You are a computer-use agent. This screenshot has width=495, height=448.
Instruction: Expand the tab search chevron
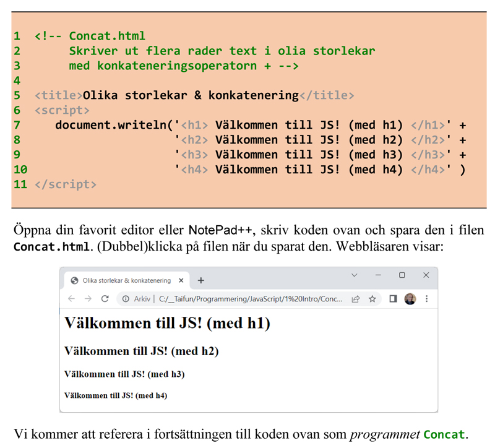355,275
